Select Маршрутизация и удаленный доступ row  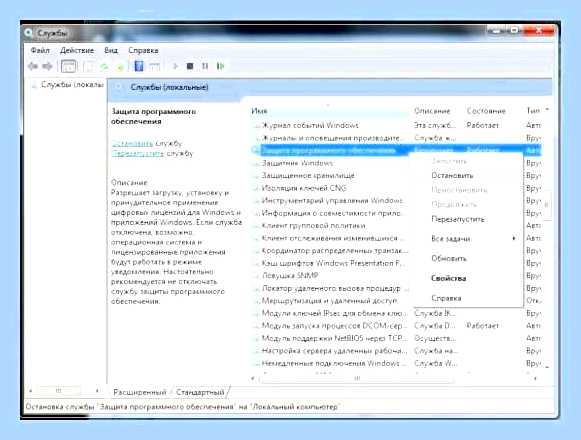[329, 301]
